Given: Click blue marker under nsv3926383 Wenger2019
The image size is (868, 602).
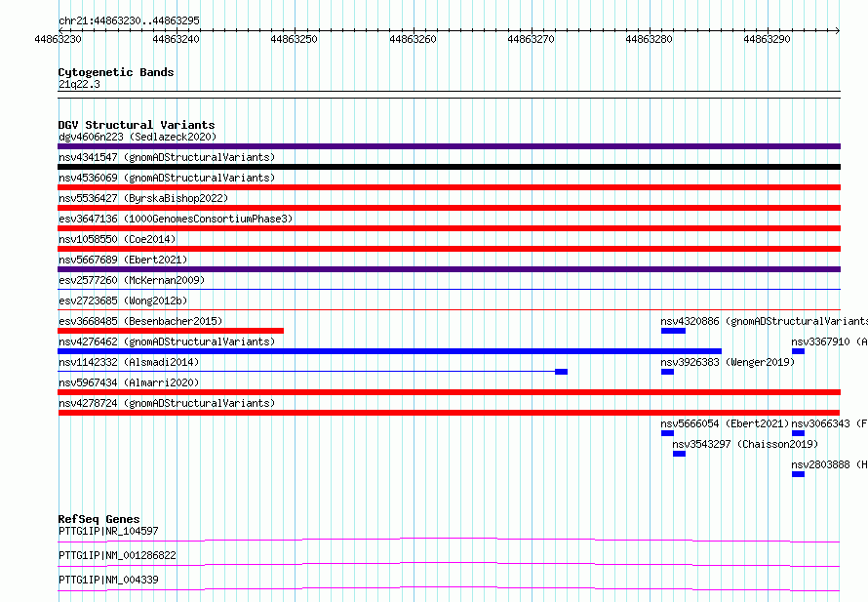Looking at the screenshot, I should click(668, 372).
